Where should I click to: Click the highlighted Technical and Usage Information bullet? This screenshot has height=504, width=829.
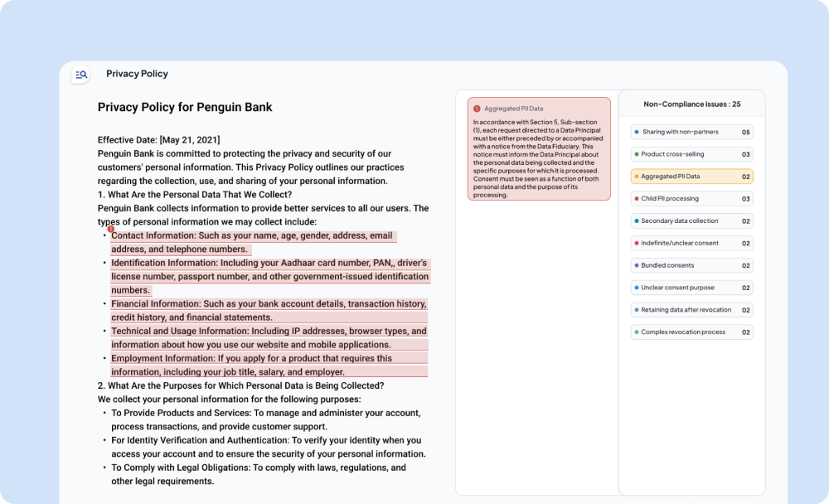(x=269, y=338)
